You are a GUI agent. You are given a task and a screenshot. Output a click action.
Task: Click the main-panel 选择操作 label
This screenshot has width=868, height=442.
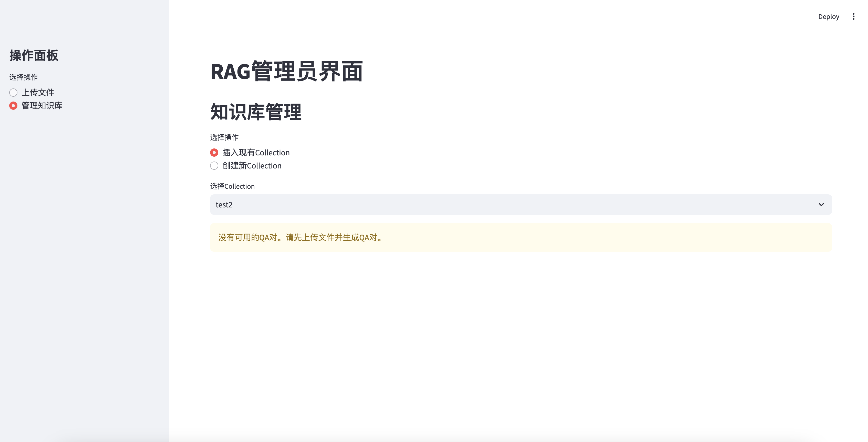[x=224, y=137]
